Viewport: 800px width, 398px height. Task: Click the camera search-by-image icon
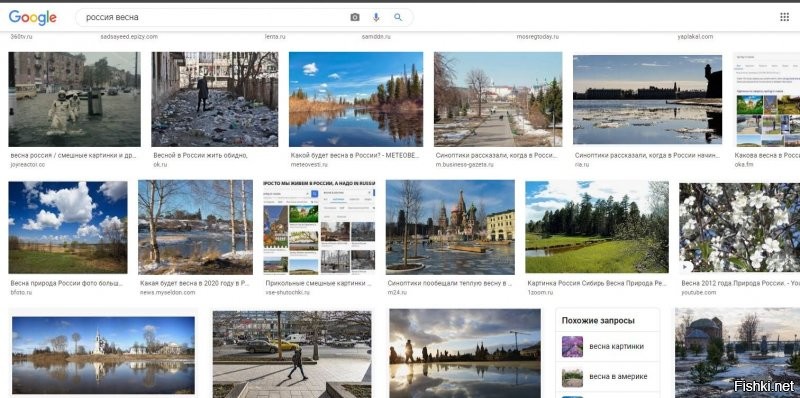[355, 17]
